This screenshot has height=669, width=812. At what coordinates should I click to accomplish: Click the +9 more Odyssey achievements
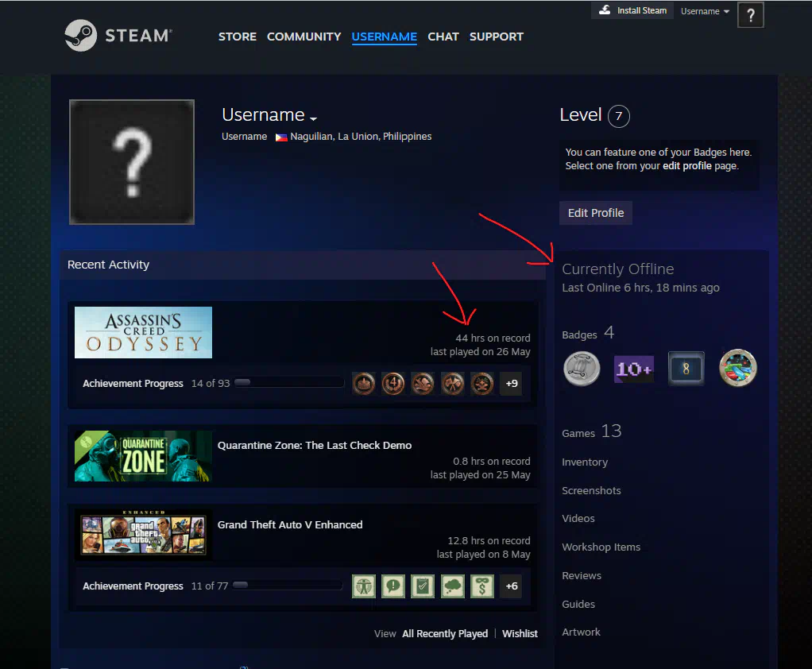(512, 384)
